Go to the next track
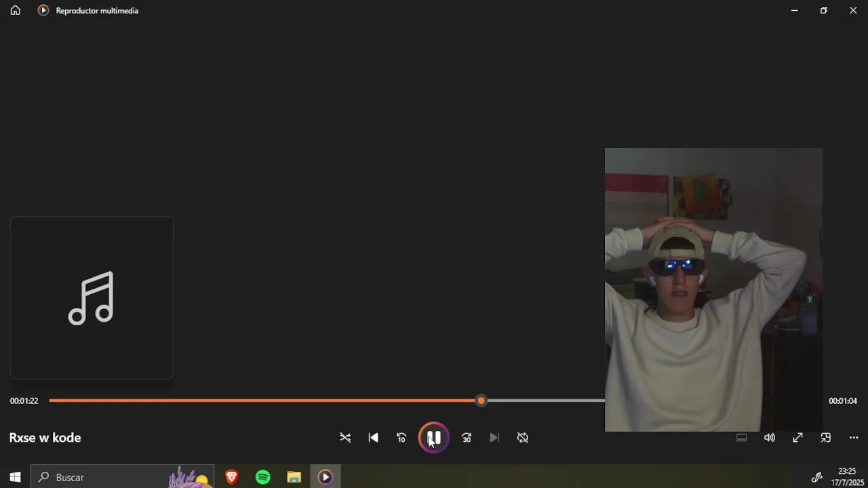868x488 pixels. point(494,438)
